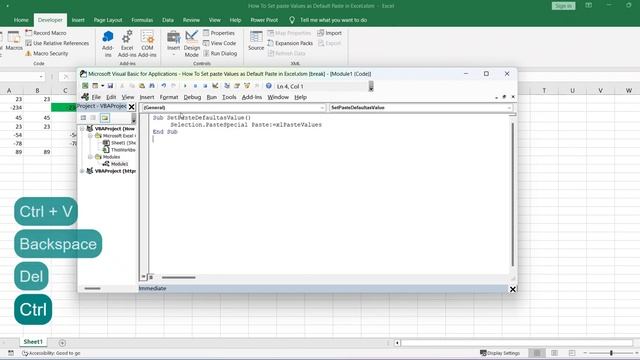Collapse the first VBAProject tree node

point(82,129)
